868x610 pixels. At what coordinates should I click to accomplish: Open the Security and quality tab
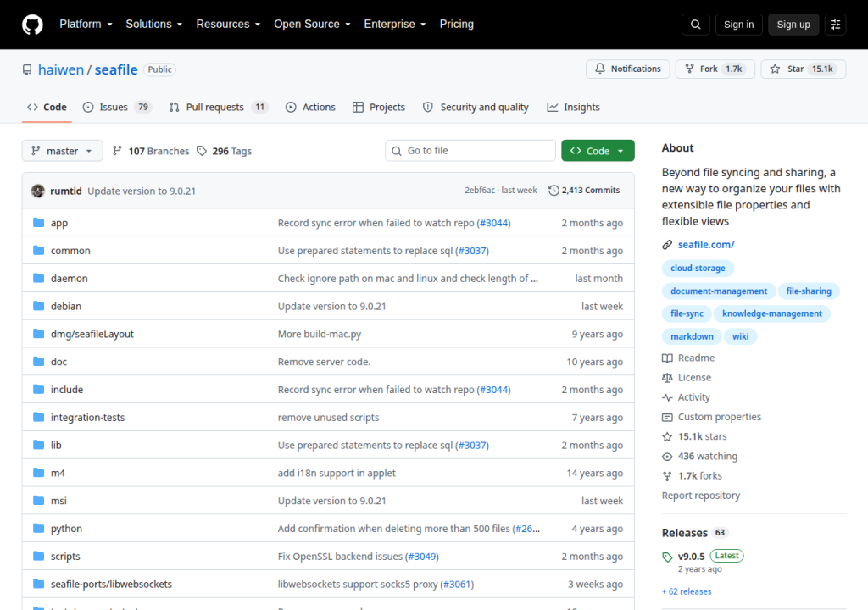point(476,107)
